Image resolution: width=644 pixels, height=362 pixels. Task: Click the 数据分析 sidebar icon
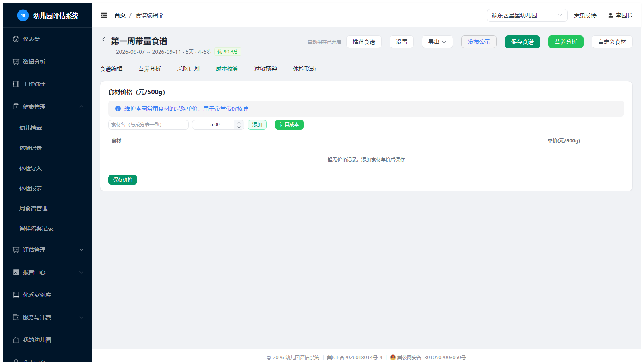[x=16, y=62]
